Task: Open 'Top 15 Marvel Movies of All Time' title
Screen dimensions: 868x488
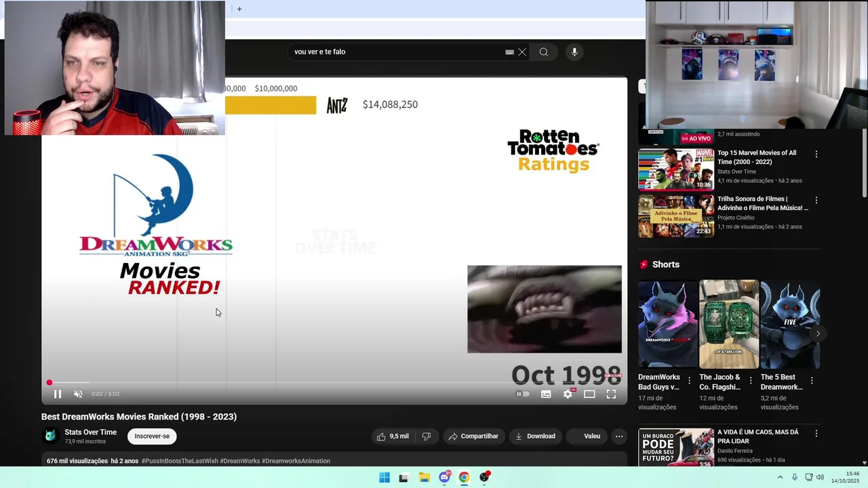Action: [x=757, y=157]
